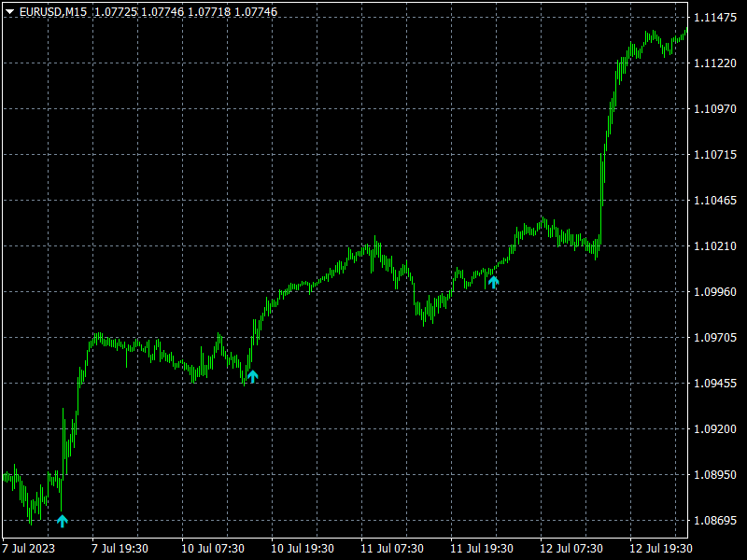
Task: Click the 12 Jul 19:30 time label
Action: click(x=661, y=549)
